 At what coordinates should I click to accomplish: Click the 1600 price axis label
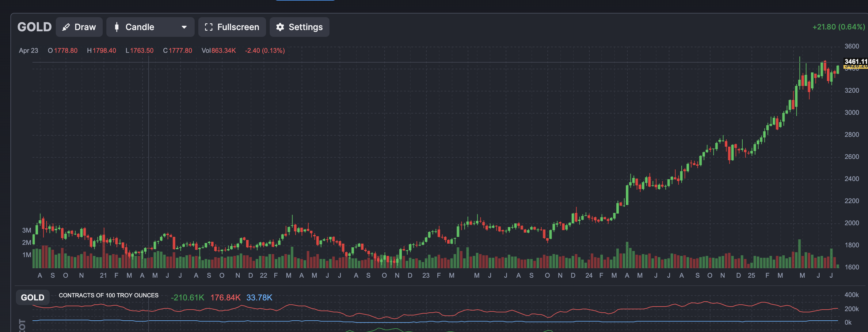pyautogui.click(x=851, y=267)
